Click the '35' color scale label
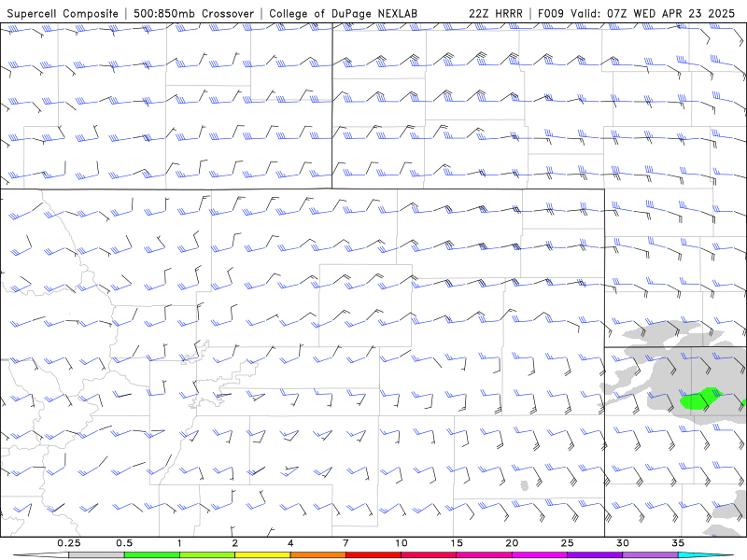 pos(678,543)
